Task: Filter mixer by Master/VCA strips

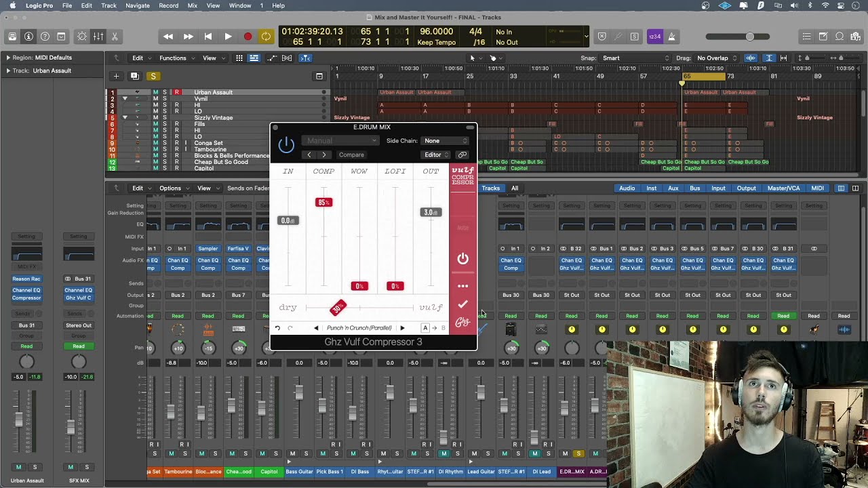Action: click(783, 188)
